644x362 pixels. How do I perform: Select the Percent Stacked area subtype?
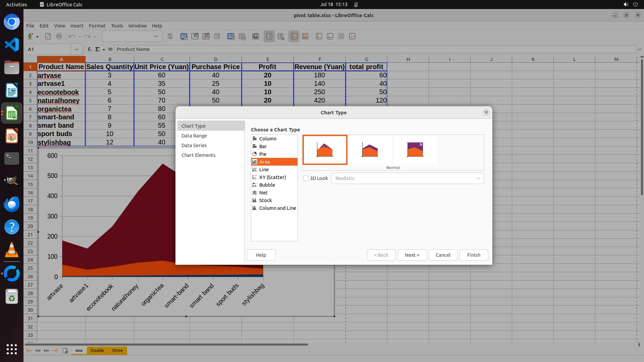click(x=415, y=150)
